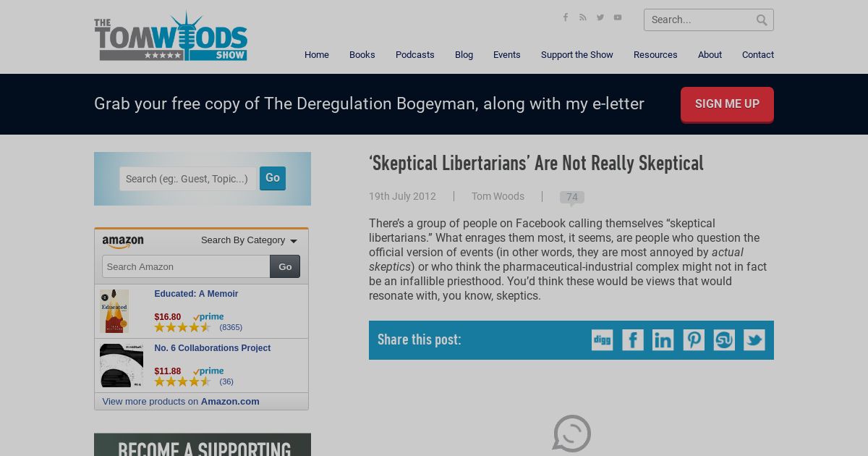Open the Resources menu item
Screen dimensions: 868x456
coord(655,55)
